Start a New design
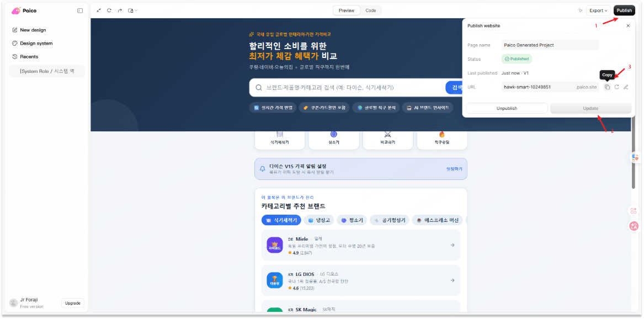Viewport: 644px width, 319px height. [x=29, y=30]
